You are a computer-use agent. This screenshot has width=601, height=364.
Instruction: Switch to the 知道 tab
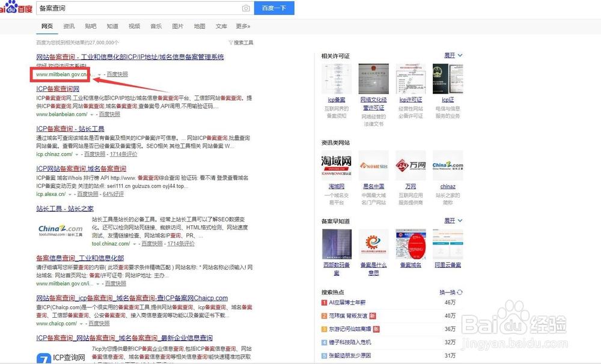coord(112,26)
